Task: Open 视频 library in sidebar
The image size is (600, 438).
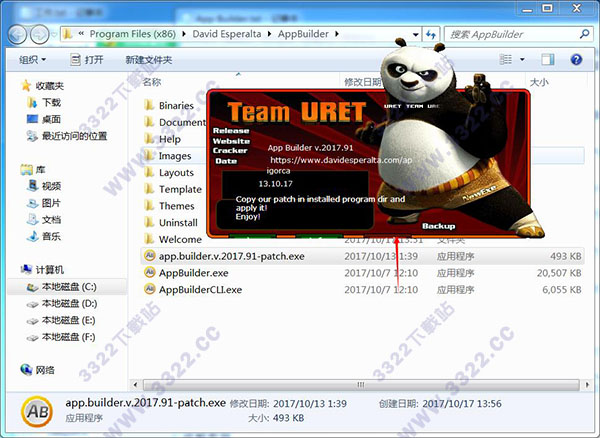Action: (44, 186)
